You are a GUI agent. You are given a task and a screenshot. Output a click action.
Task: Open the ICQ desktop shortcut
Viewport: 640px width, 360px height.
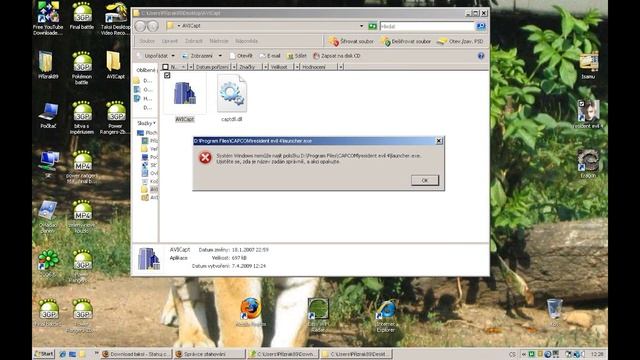[48, 263]
